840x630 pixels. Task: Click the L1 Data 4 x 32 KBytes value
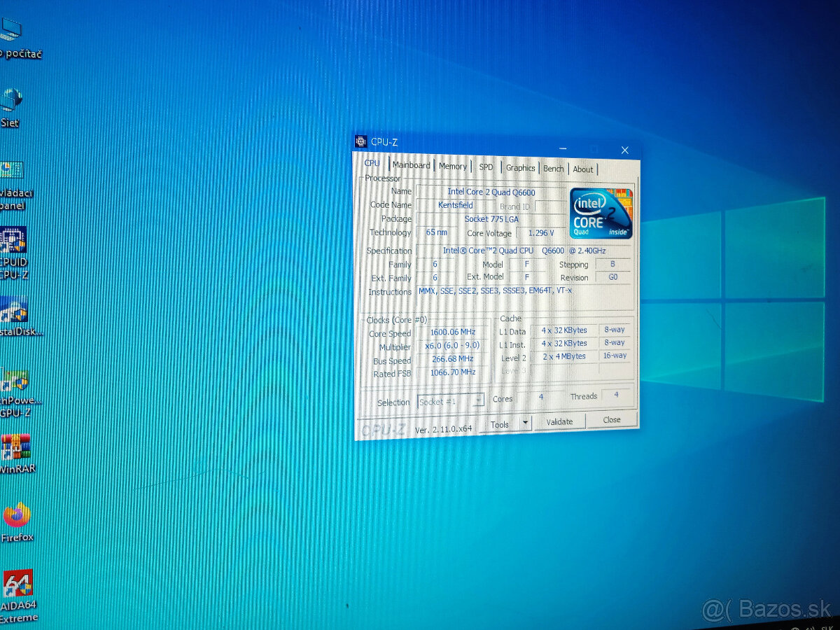564,330
